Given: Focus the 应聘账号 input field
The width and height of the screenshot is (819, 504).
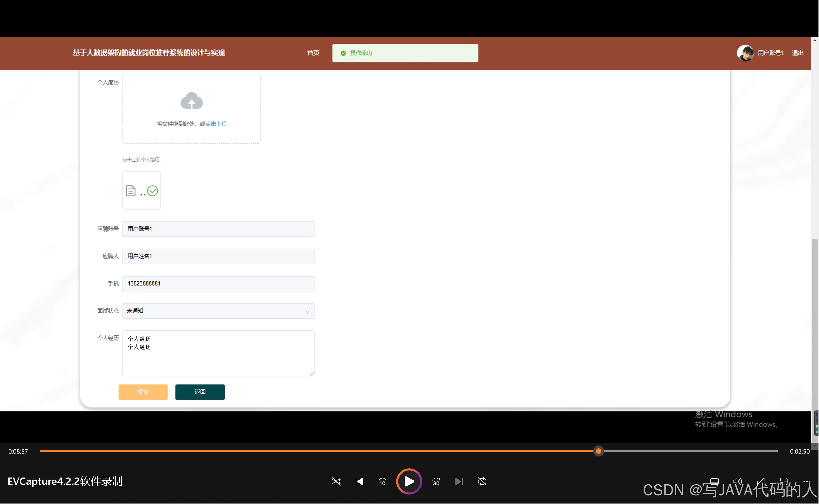Looking at the screenshot, I should point(219,229).
